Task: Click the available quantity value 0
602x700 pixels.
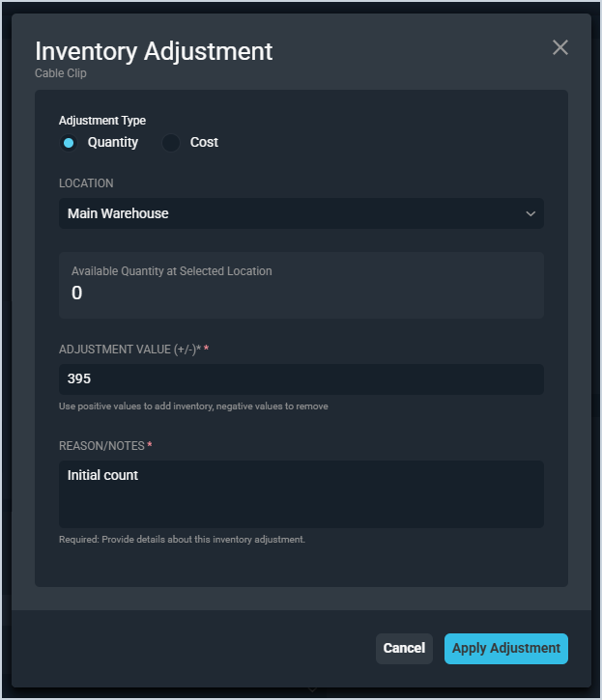Action: pyautogui.click(x=77, y=294)
